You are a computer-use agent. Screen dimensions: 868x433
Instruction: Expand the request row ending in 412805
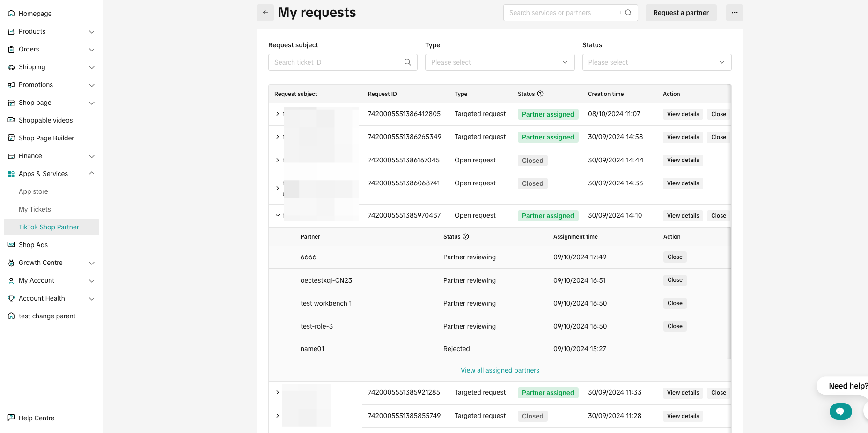(x=278, y=114)
